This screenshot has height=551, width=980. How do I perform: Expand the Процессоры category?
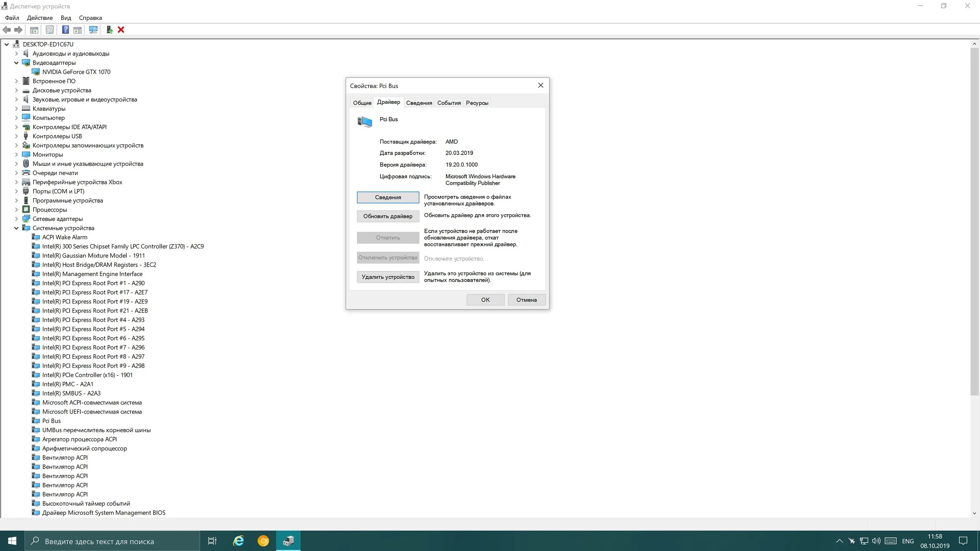(16, 210)
